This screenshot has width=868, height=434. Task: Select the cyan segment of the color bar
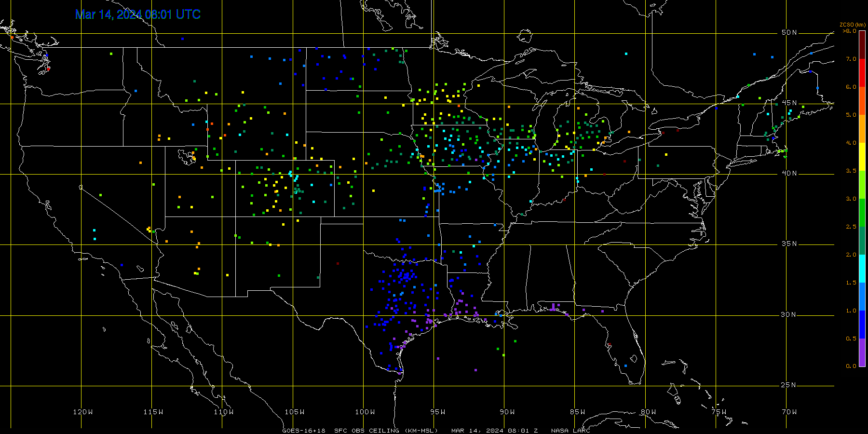pyautogui.click(x=862, y=269)
